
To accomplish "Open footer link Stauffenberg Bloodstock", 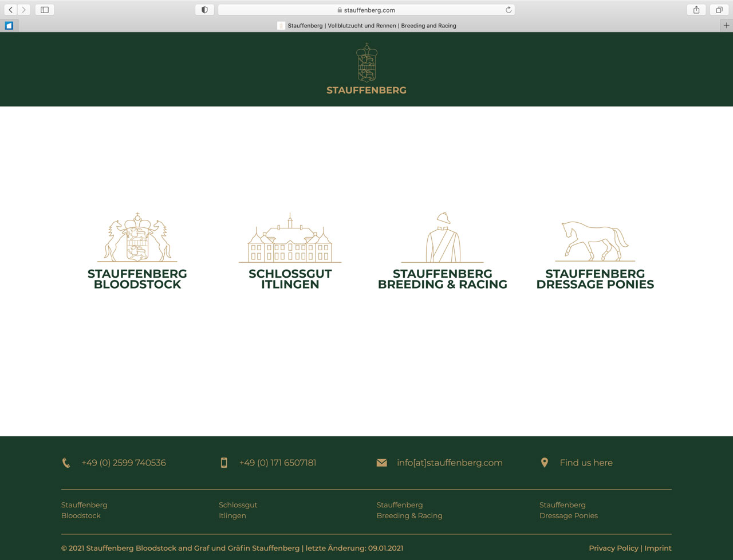I will (x=84, y=510).
